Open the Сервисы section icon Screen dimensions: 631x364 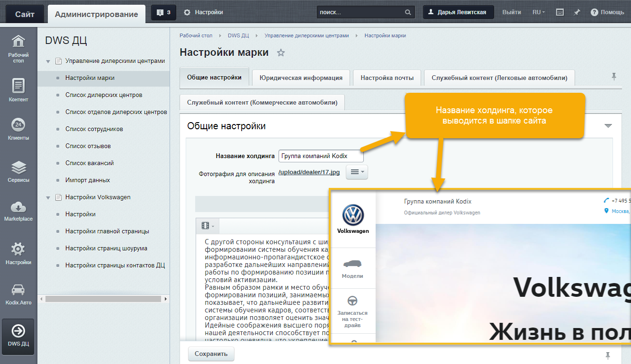(18, 171)
